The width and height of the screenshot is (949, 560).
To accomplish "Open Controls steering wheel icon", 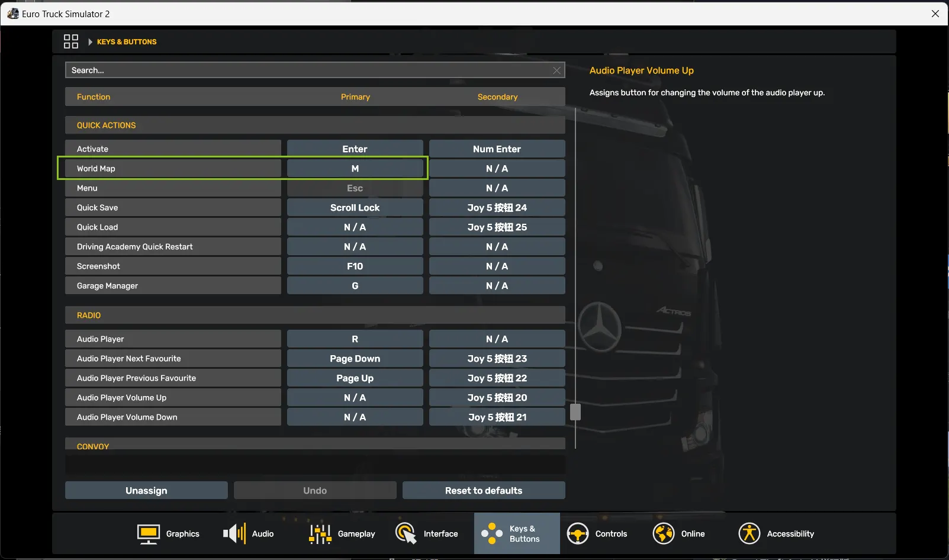I will 578,533.
